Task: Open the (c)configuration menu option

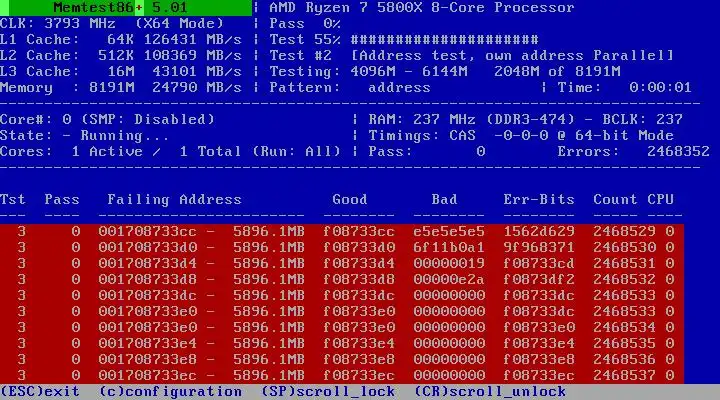Action: pos(170,392)
